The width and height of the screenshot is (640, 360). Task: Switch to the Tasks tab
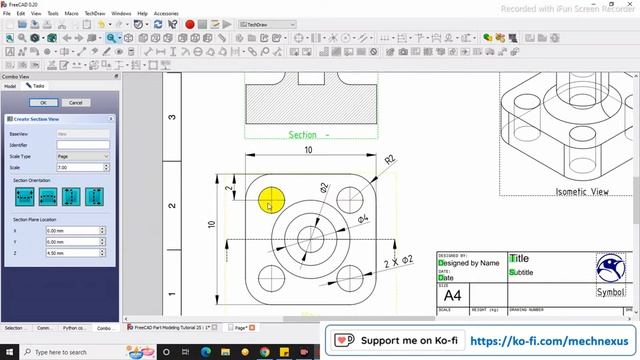coord(36,86)
